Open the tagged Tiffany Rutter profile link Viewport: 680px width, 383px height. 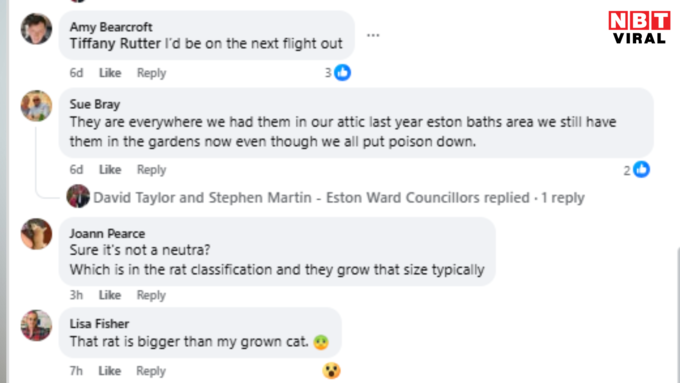115,43
